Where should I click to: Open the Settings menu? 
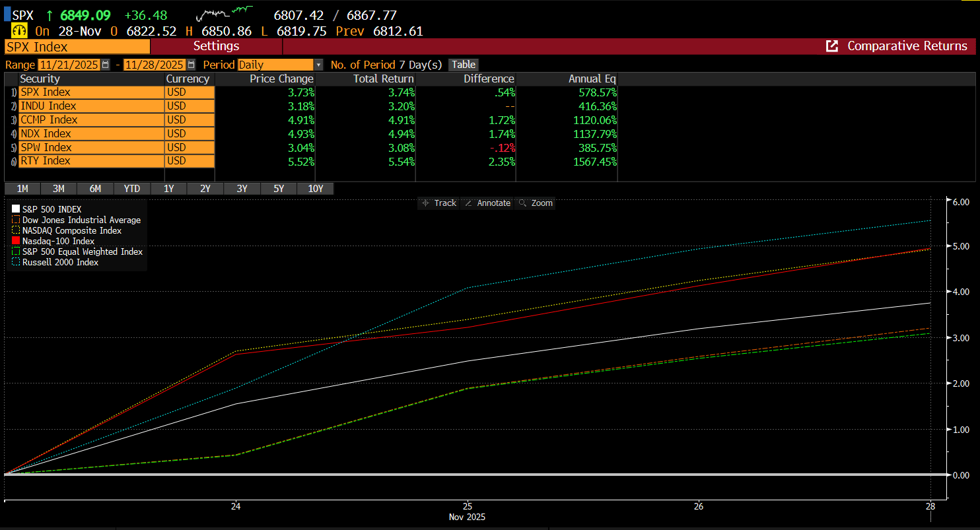point(216,46)
